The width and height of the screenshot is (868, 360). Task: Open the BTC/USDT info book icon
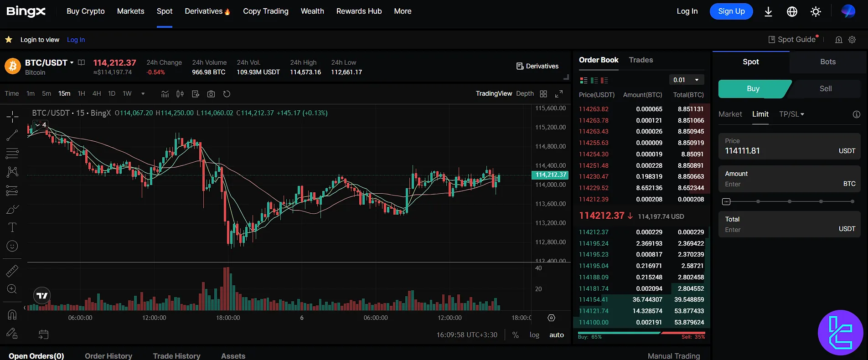(x=81, y=62)
